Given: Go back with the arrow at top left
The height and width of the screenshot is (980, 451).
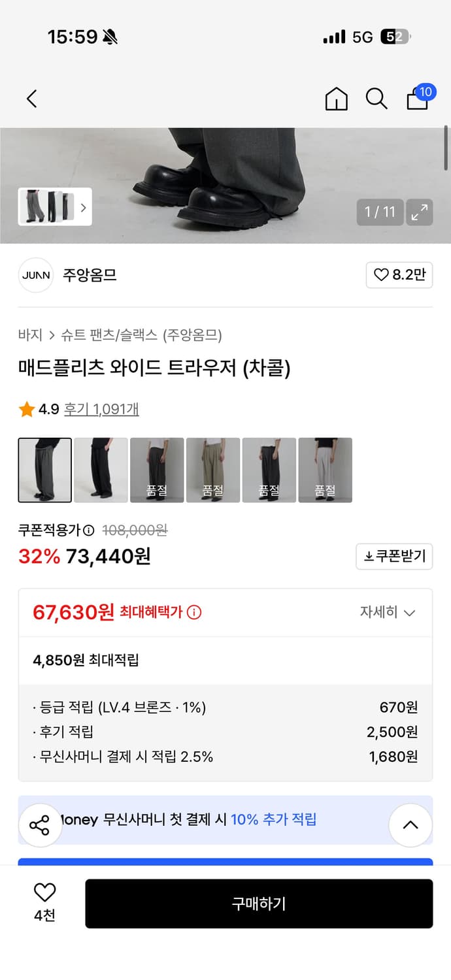Looking at the screenshot, I should [x=31, y=99].
